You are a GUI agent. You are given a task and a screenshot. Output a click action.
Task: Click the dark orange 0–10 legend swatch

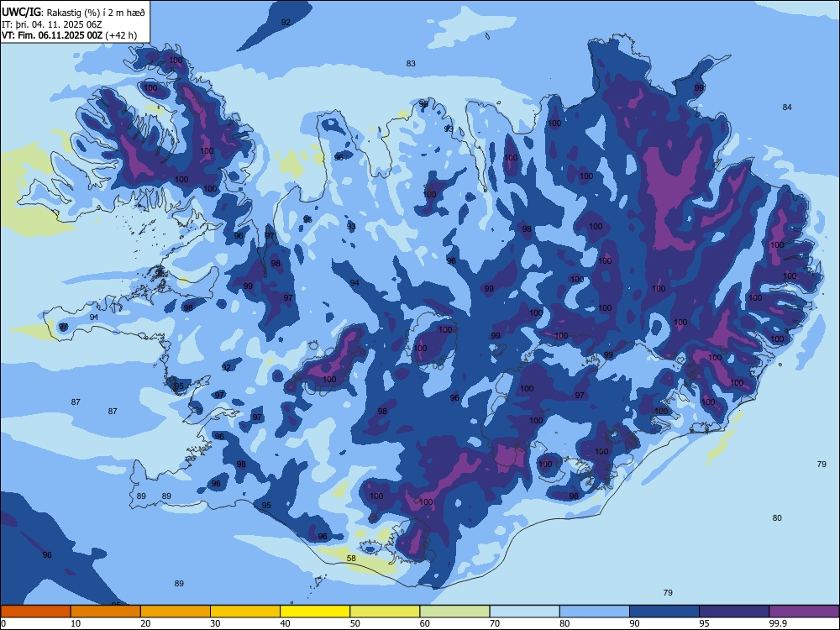click(35, 612)
